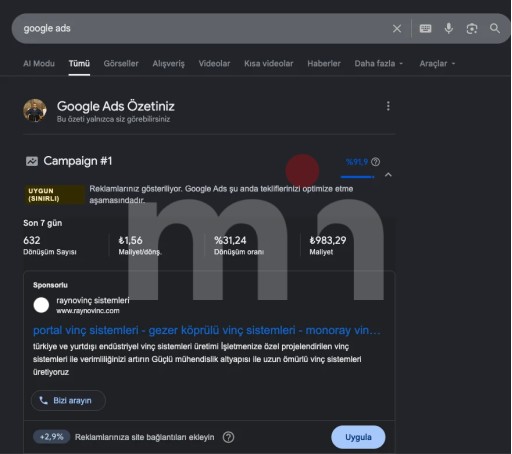Image resolution: width=512 pixels, height=454 pixels.
Task: Switch to the Videolar tab
Action: (214, 63)
